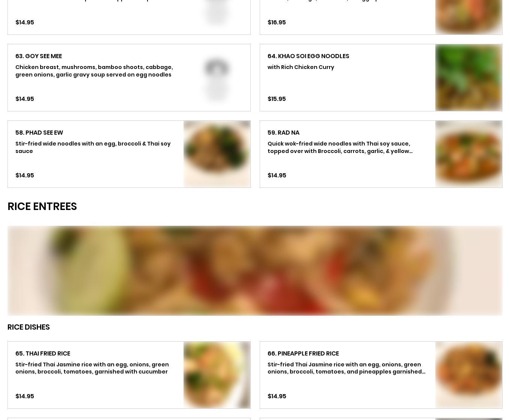Click the Rice Dishes subsection heading

coord(29,327)
